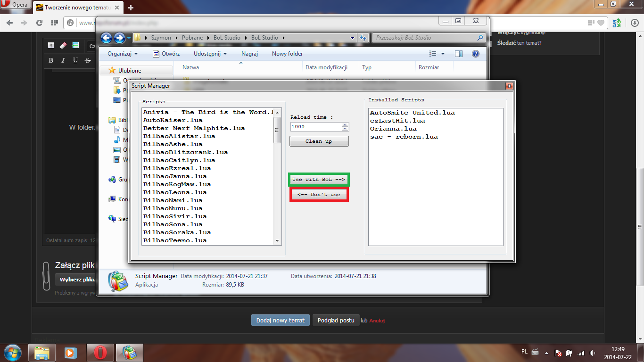Viewport: 644px width, 362px height.
Task: Click the Action Center flag tray icon
Action: 558,353
